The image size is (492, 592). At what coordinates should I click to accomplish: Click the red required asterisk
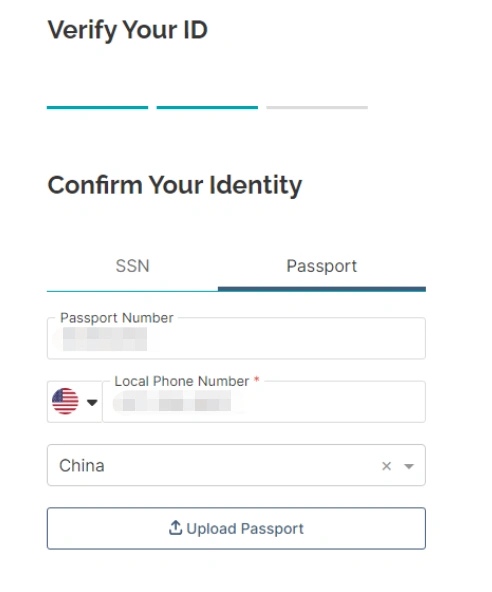click(x=257, y=379)
